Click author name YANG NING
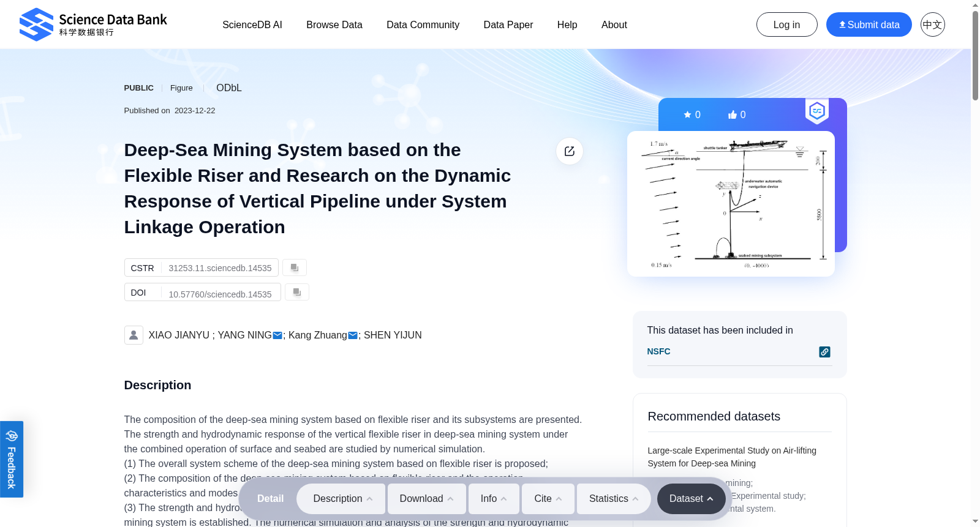This screenshot has height=527, width=980. click(x=244, y=335)
